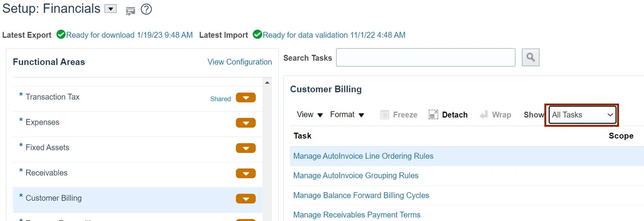Click the message icon beside Setup title
This screenshot has width=644, height=221.
point(130,11)
